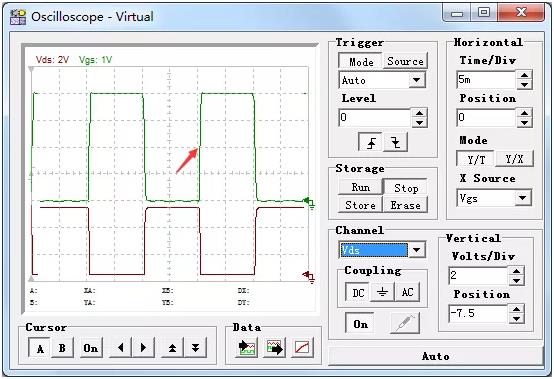Move cursor right with arrow icon
The height and width of the screenshot is (379, 554).
click(143, 348)
